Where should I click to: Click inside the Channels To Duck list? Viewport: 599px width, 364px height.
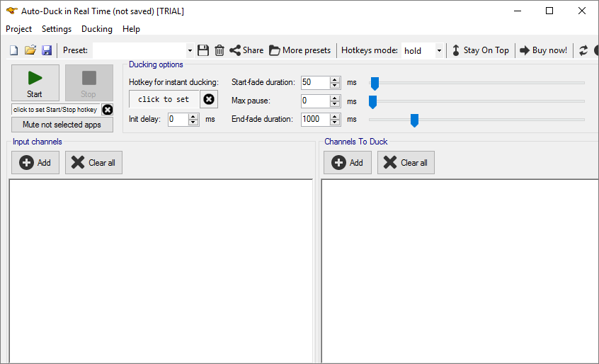coord(460,271)
